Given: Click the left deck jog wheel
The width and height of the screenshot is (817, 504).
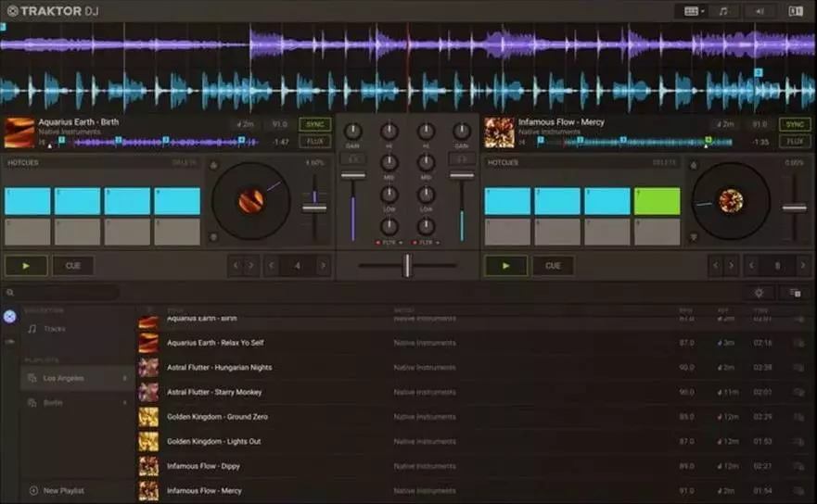Looking at the screenshot, I should 251,201.
